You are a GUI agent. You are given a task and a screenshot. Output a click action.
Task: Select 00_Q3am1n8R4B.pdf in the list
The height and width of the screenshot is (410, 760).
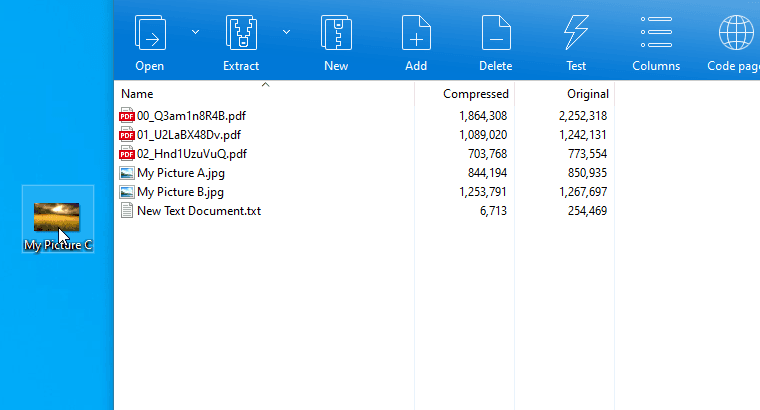pyautogui.click(x=190, y=116)
